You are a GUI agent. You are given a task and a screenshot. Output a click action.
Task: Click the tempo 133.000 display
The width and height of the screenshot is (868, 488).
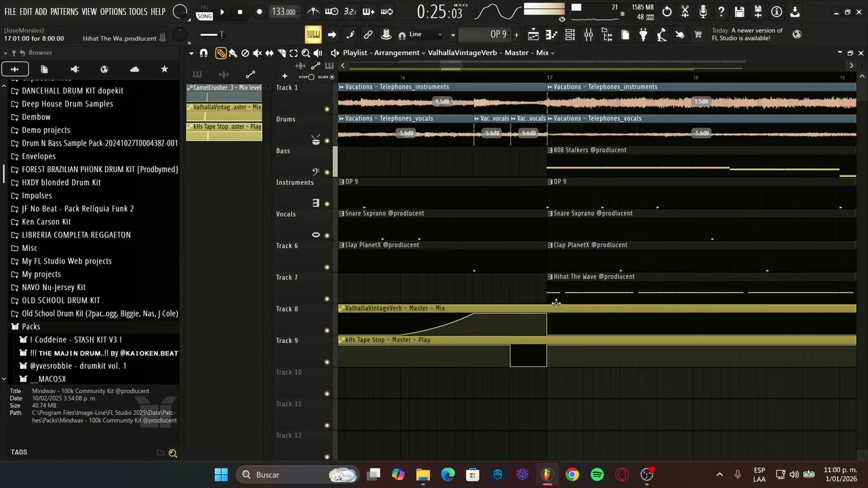pos(283,12)
